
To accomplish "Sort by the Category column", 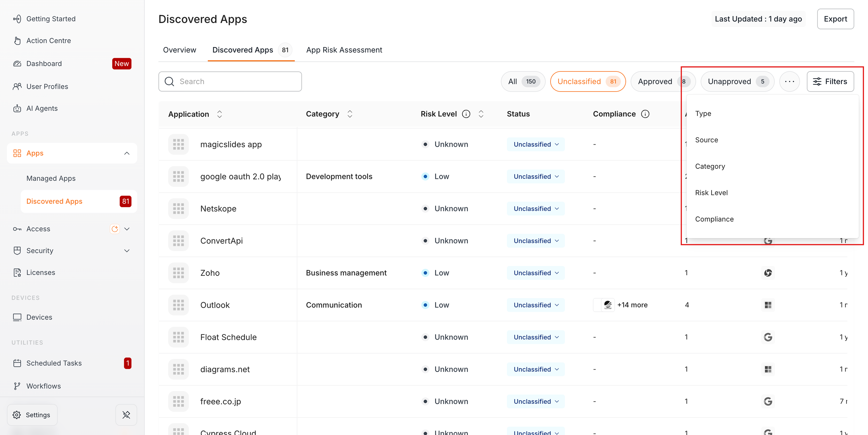I will [x=350, y=114].
